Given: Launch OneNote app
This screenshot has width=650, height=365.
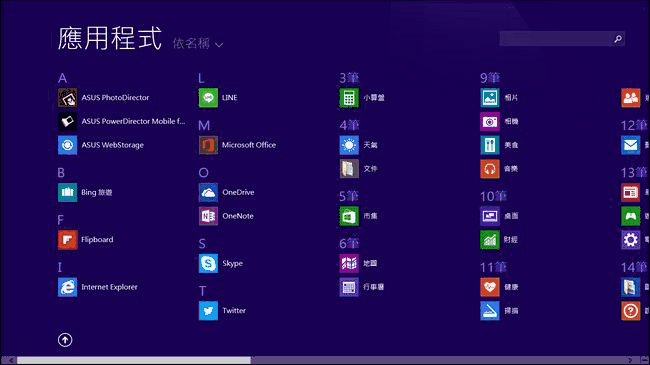Looking at the screenshot, I should coord(226,216).
